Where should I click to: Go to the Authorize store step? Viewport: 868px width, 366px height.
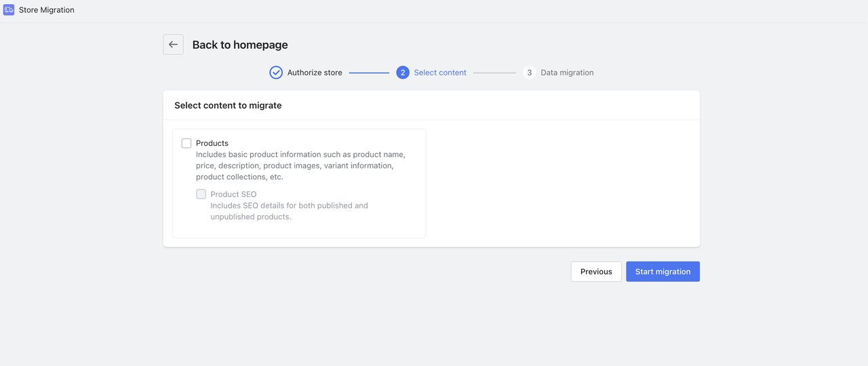315,73
